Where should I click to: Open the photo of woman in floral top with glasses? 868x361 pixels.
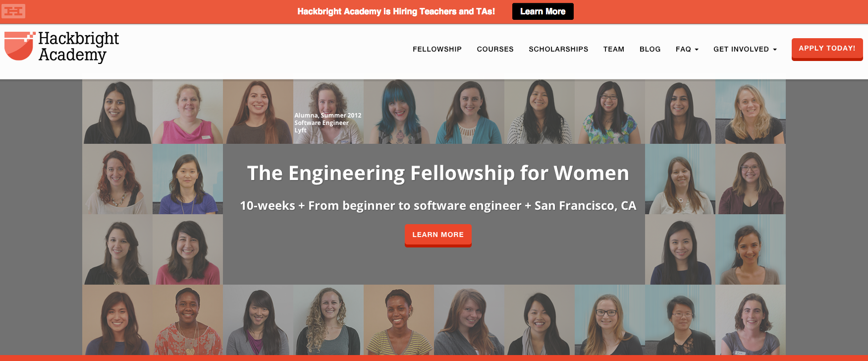(x=609, y=112)
